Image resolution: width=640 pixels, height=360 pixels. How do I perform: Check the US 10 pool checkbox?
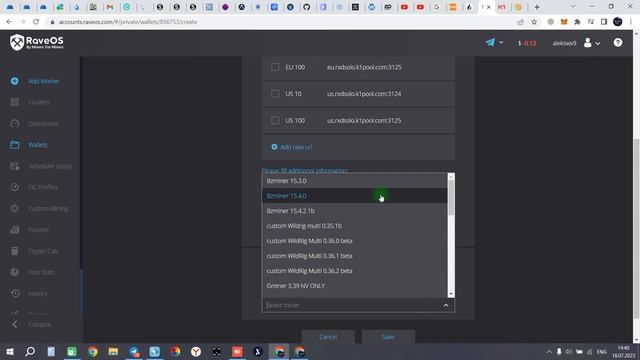pos(275,93)
